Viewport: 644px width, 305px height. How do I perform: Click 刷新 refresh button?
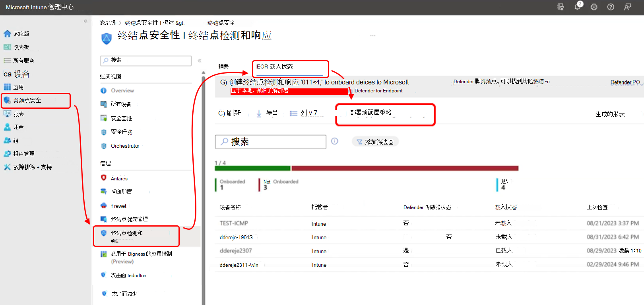230,113
